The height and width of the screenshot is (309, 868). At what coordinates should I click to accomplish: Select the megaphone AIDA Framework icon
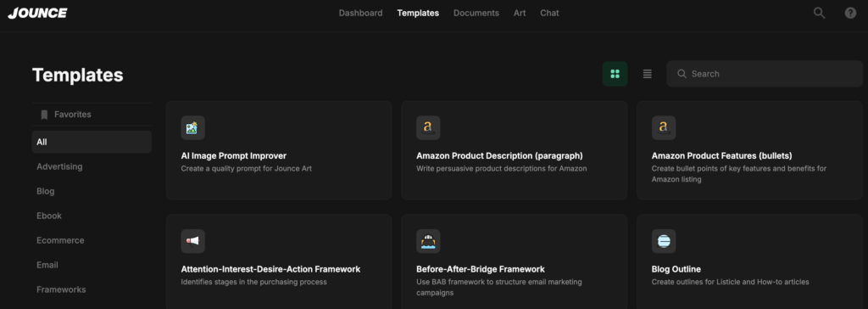pyautogui.click(x=192, y=241)
